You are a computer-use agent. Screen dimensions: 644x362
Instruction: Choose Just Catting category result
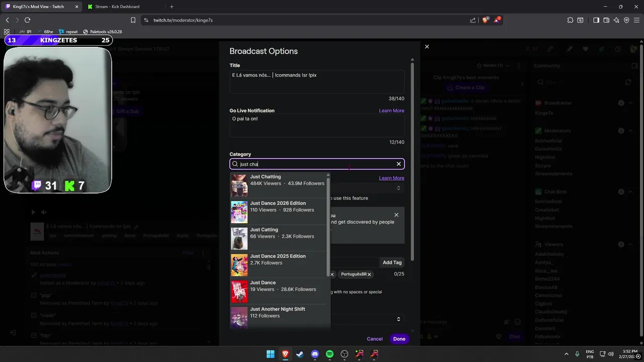pyautogui.click(x=278, y=238)
